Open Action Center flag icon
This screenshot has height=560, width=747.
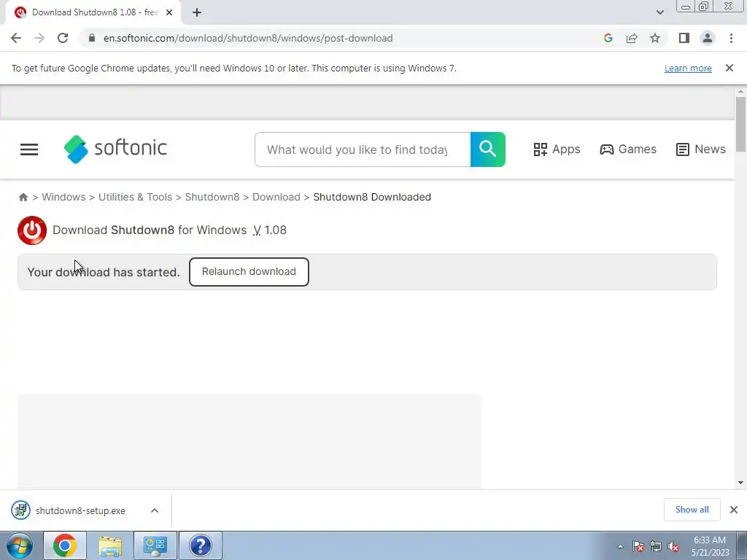(x=638, y=547)
